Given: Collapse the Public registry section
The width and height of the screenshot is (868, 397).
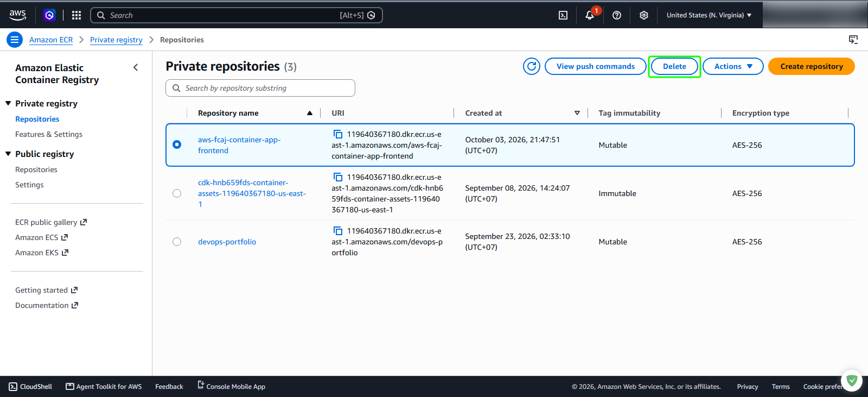Looking at the screenshot, I should pyautogui.click(x=8, y=154).
